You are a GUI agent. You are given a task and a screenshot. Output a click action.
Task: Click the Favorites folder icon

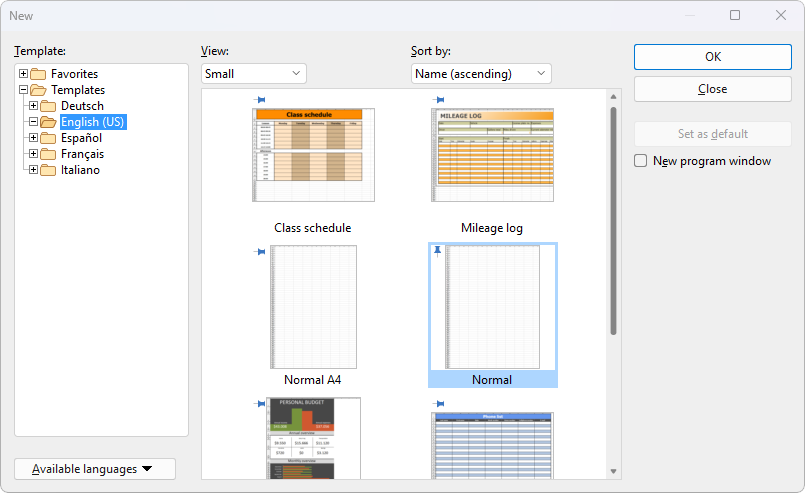(38, 74)
